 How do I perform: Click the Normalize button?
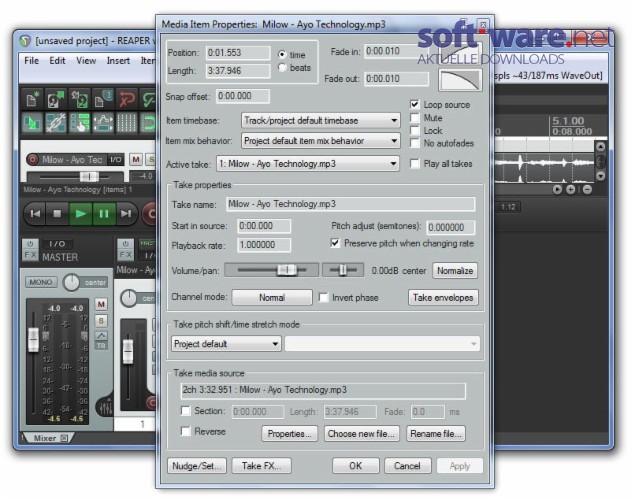pos(455,270)
